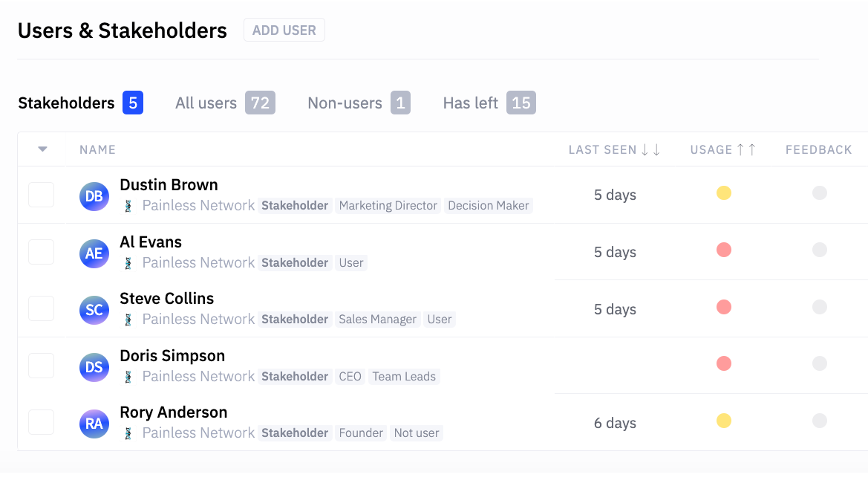Click the Decision Maker tag on Dustin Brown

[489, 206]
